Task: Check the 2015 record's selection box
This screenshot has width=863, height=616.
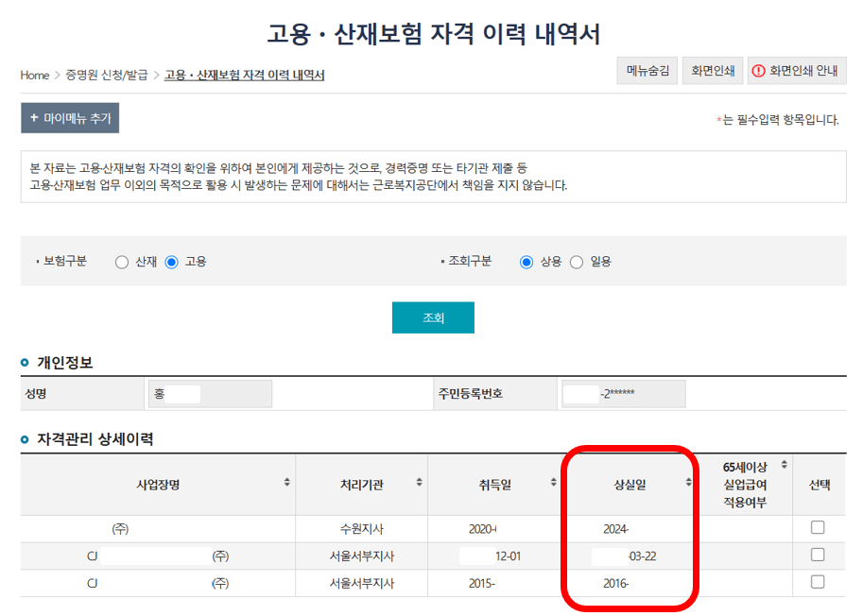Action: (x=819, y=583)
